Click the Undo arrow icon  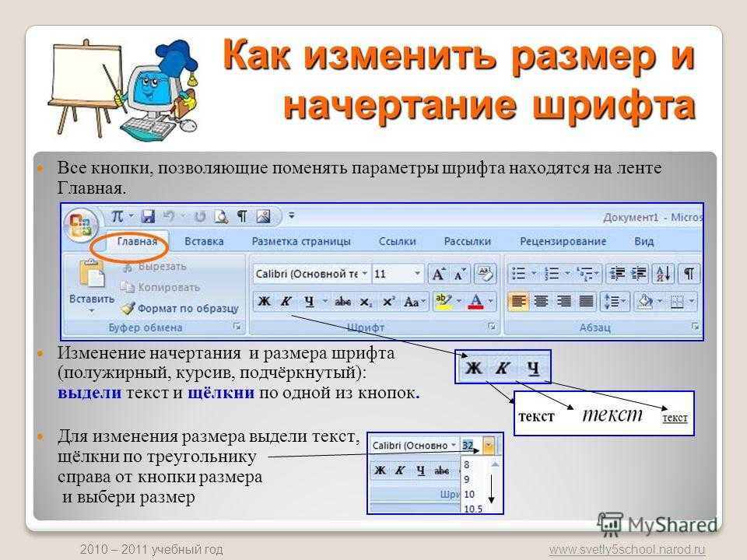tap(169, 217)
